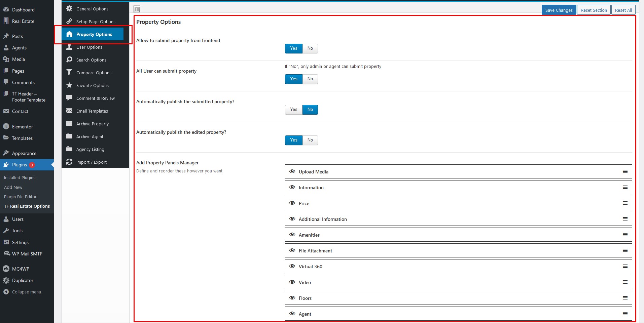Click the WP Mail SMTP icon
Viewport: 644px width, 323px height.
pos(6,254)
